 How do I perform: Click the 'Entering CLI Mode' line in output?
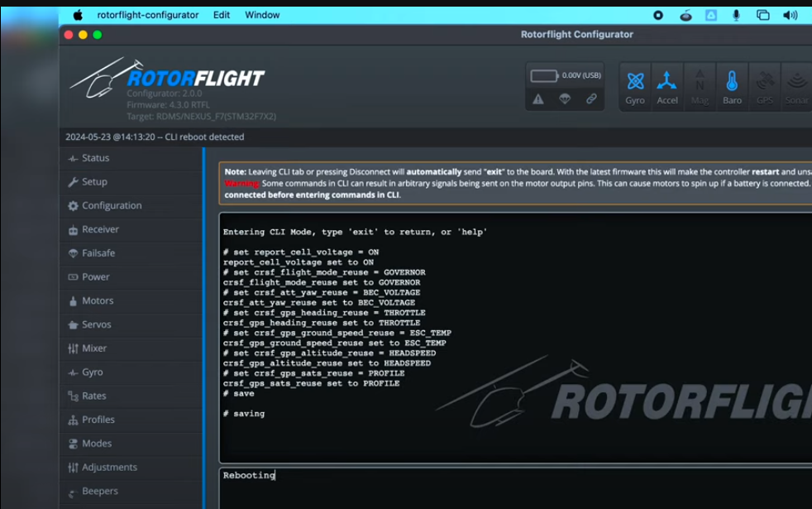coord(355,233)
